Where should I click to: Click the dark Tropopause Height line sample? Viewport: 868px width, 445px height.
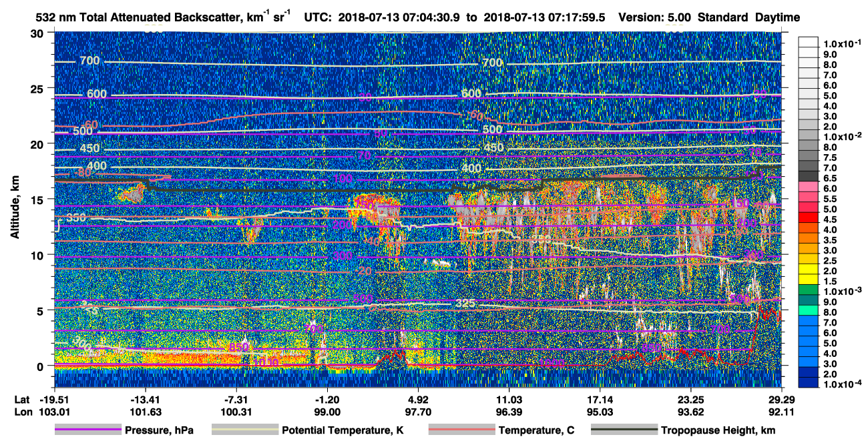click(x=624, y=430)
